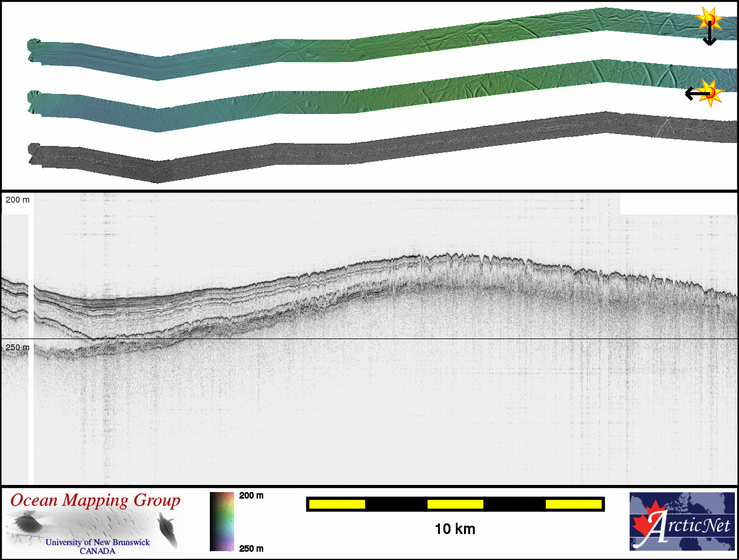The image size is (739, 560).
Task: Click the 200 m depth label in profile
Action: click(17, 200)
